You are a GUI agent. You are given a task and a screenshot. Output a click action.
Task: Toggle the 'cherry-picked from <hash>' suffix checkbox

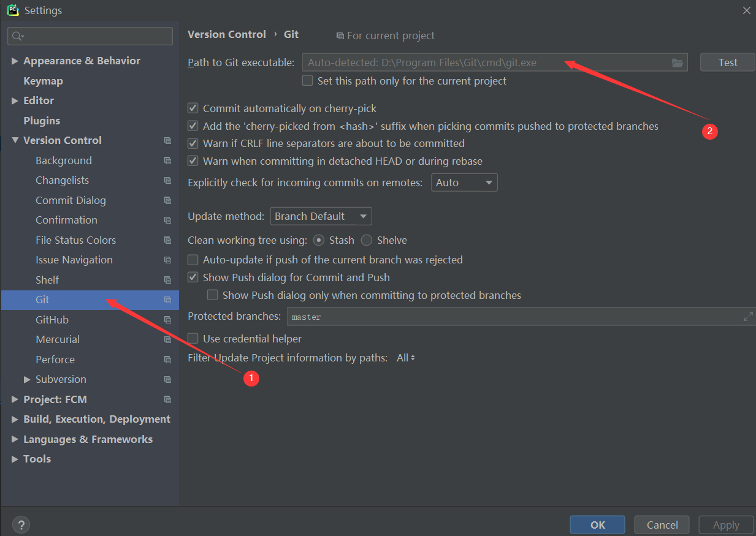click(x=193, y=126)
